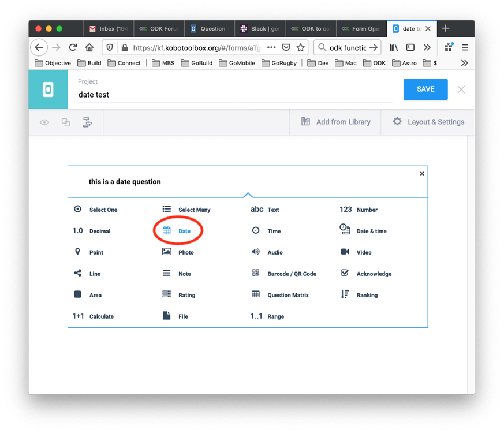Screen dimensions: 504x433
Task: Click the clone form icon
Action: point(66,122)
